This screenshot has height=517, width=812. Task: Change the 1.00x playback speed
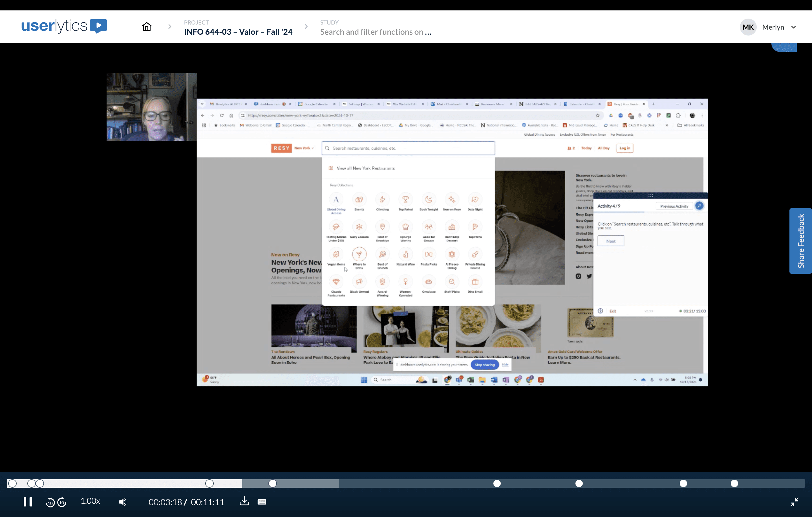[91, 501]
